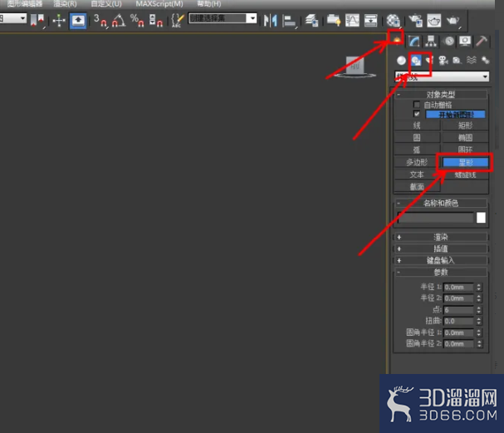Click the 多边形 polygon shape button
The height and width of the screenshot is (433, 504).
coord(417,162)
